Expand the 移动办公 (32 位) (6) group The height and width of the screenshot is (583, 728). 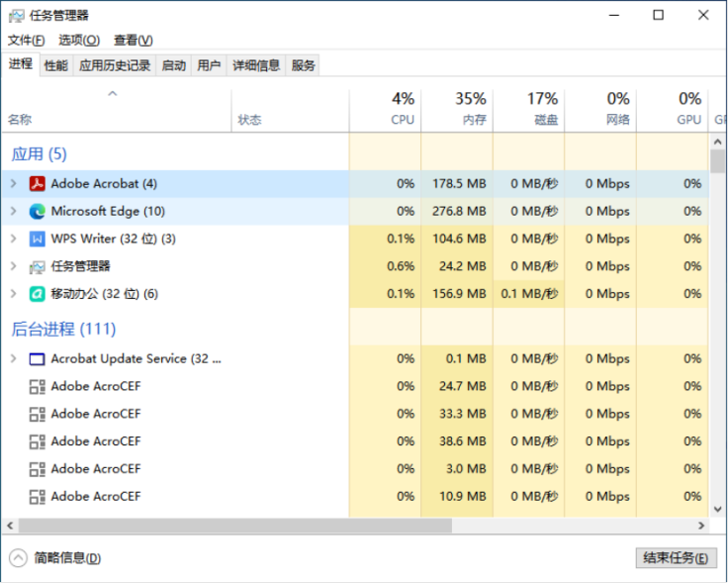[x=14, y=294]
